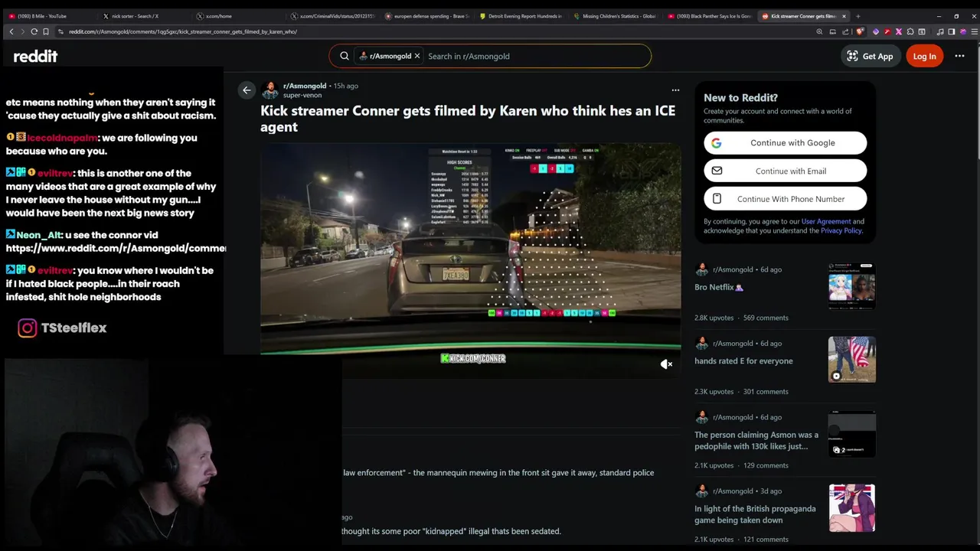
Task: Click the zoom magnifier icon in address bar
Action: (x=819, y=31)
